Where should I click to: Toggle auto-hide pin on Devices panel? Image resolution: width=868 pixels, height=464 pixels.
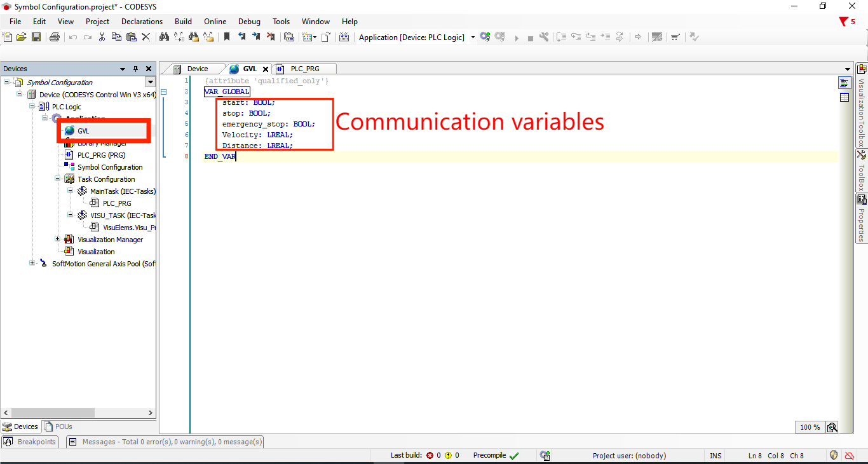tap(135, 69)
